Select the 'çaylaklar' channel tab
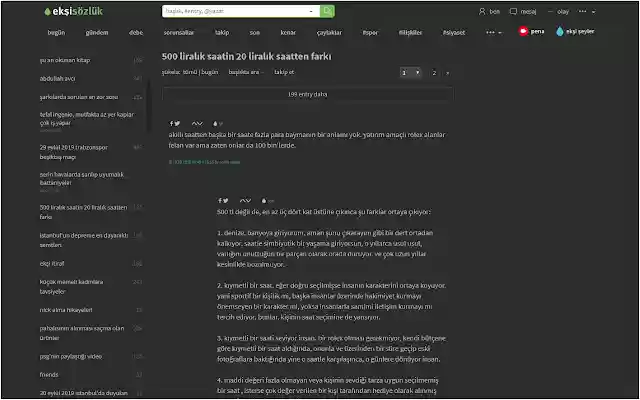Viewport: 640px width, 400px height. coord(329,33)
